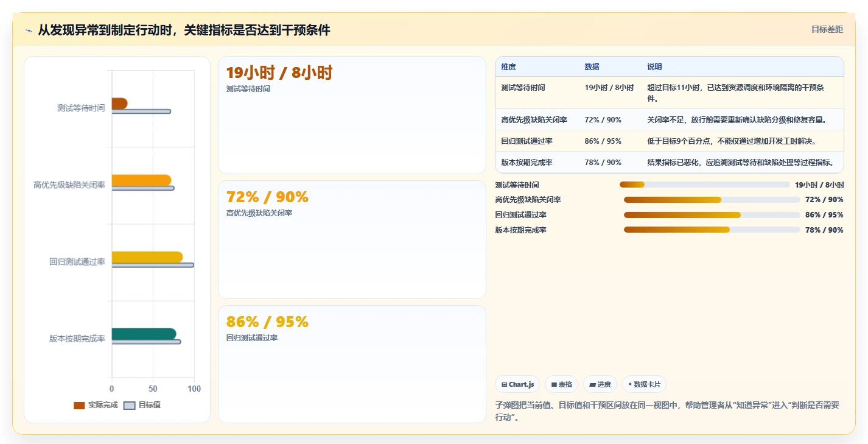Click the description starting 低于目标9个百分点
Image resolution: width=868 pixels, height=444 pixels.
731,141
